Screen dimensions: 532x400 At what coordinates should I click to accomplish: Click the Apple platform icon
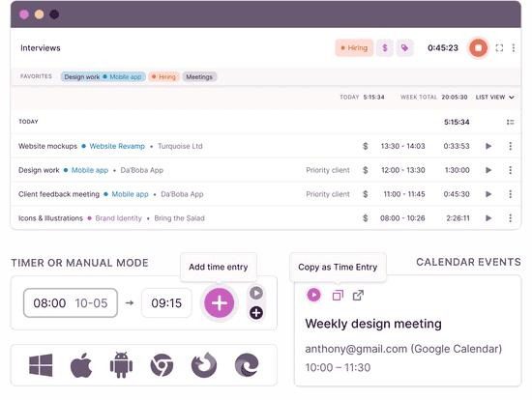[80, 365]
